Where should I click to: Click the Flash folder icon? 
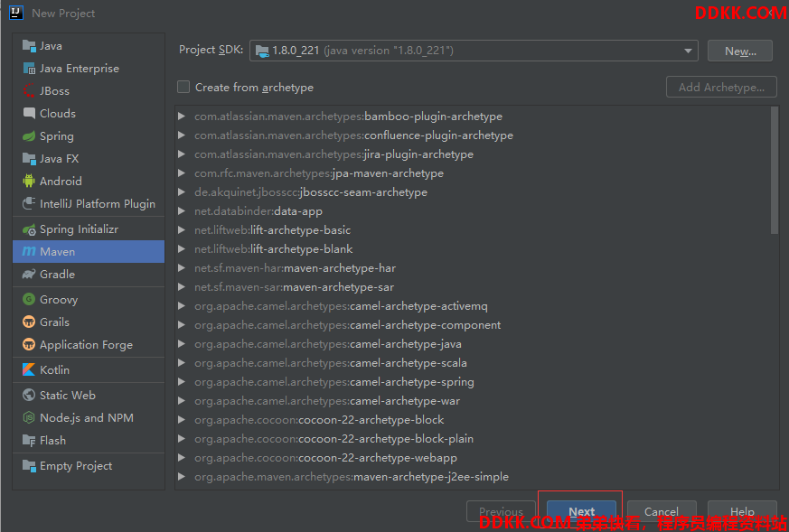pyautogui.click(x=29, y=441)
